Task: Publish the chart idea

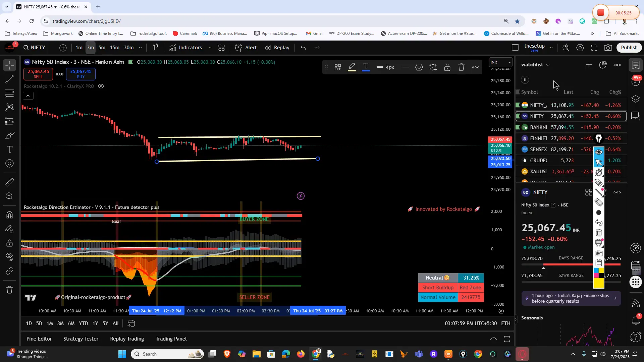Action: (629, 48)
